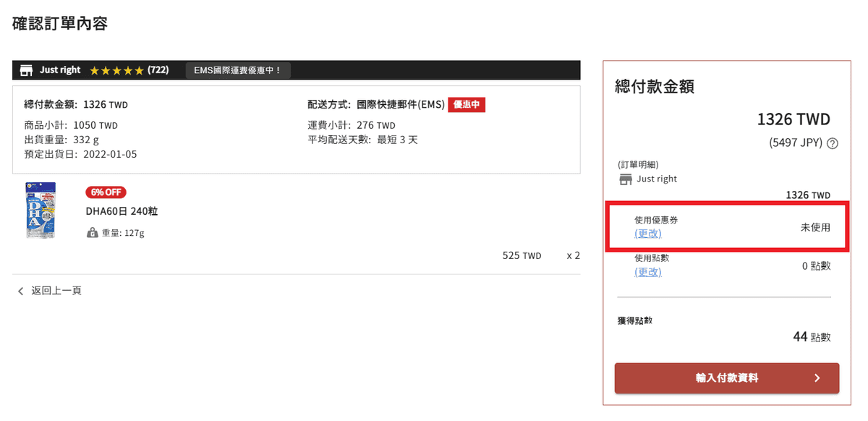Click the 6% OFF discount badge

click(106, 192)
